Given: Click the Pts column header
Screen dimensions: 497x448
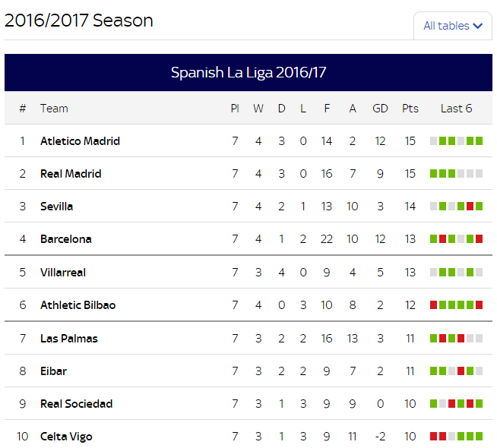Looking at the screenshot, I should tap(410, 109).
